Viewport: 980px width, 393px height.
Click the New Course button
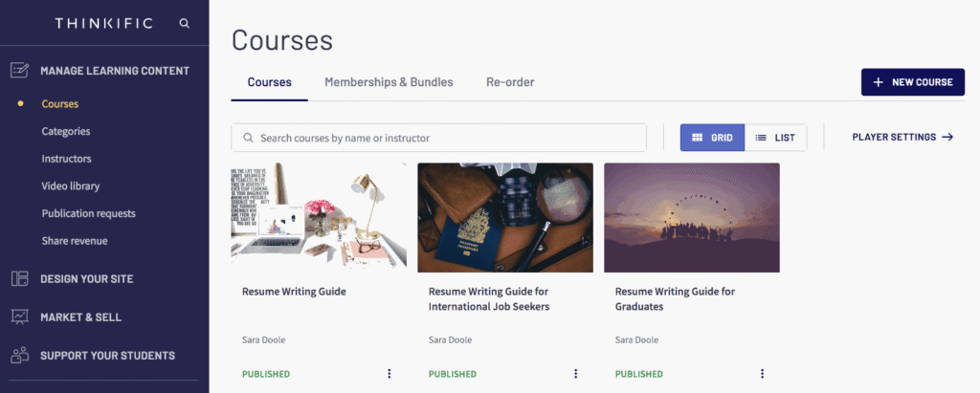pyautogui.click(x=912, y=82)
